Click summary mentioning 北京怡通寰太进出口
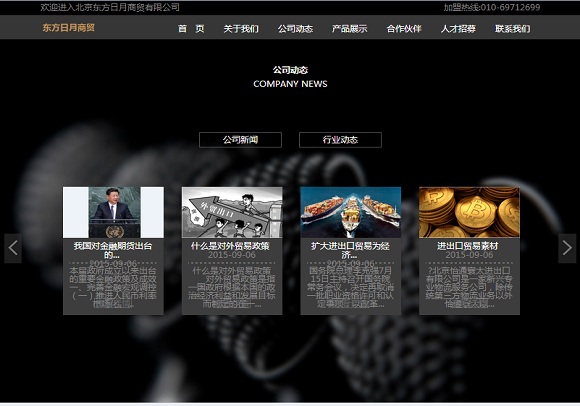This screenshot has width=580, height=406. pyautogui.click(x=469, y=287)
